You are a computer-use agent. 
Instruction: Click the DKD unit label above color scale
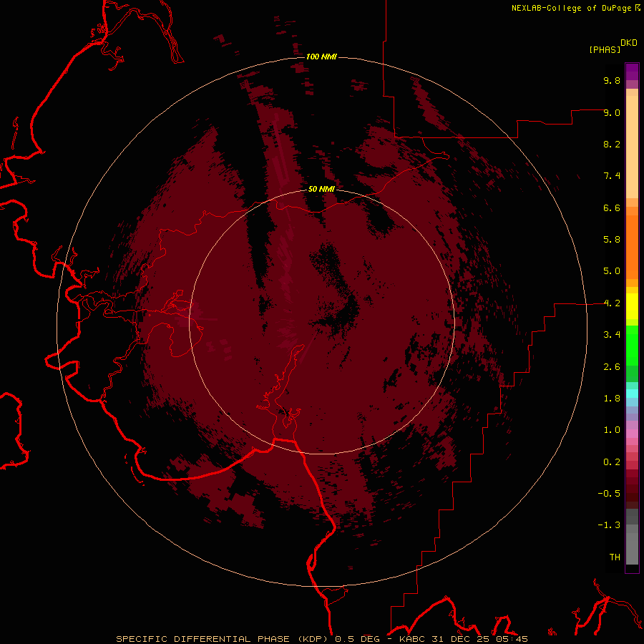[x=629, y=43]
